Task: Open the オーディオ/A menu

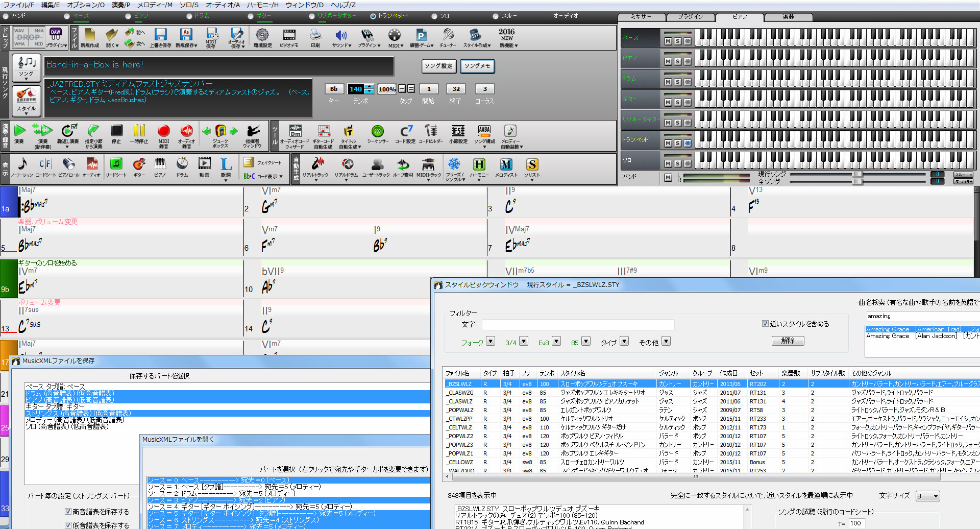Action: coord(223,5)
